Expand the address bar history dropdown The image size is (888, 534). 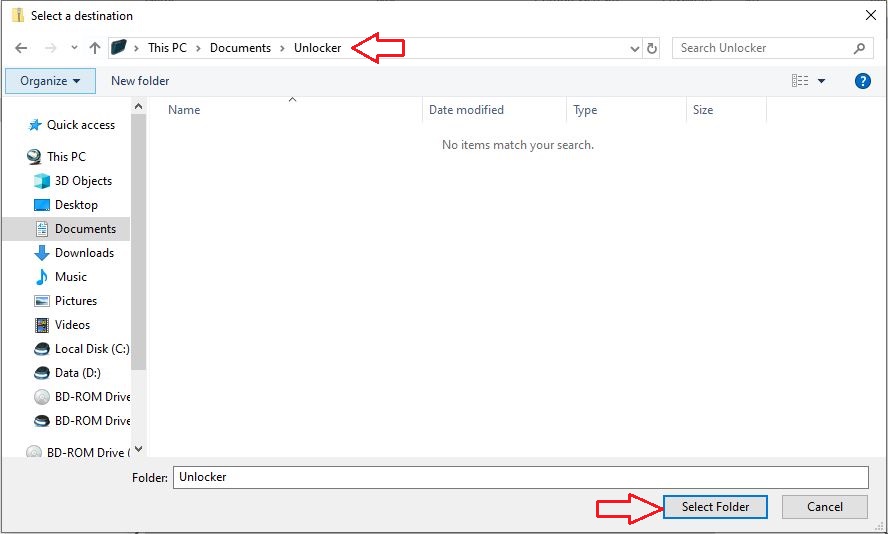tap(635, 48)
